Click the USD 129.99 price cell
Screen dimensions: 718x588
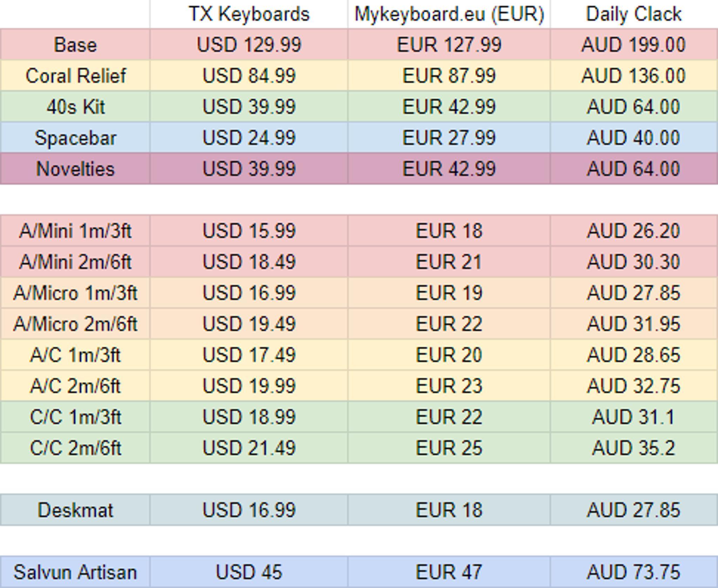249,45
